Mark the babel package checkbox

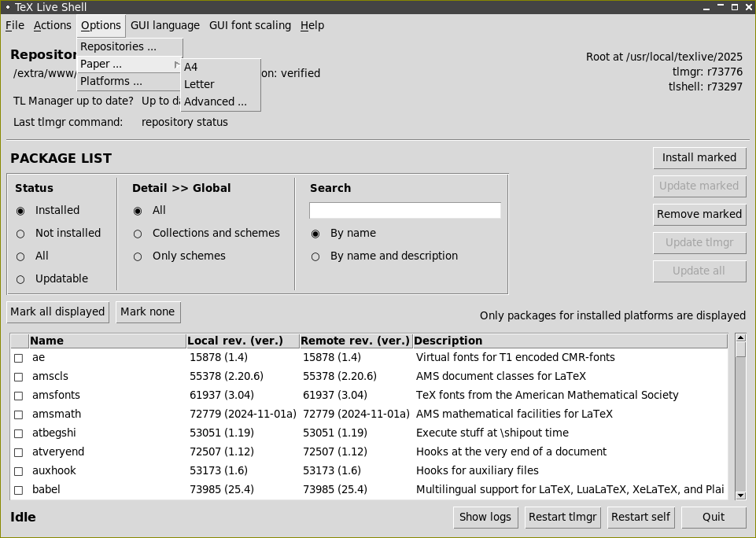19,489
